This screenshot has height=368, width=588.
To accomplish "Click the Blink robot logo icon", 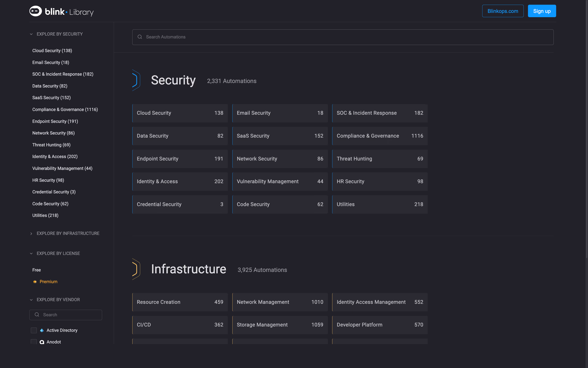I will (36, 11).
